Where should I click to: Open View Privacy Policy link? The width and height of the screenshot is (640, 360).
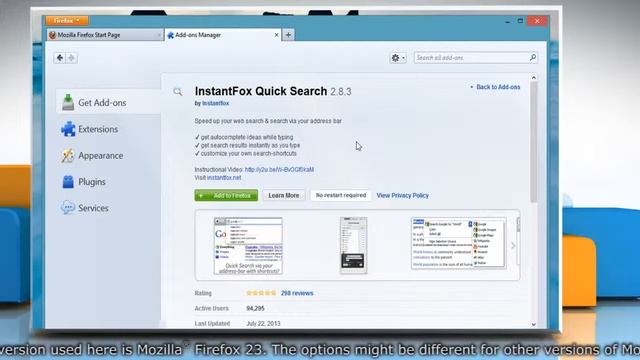pyautogui.click(x=402, y=196)
